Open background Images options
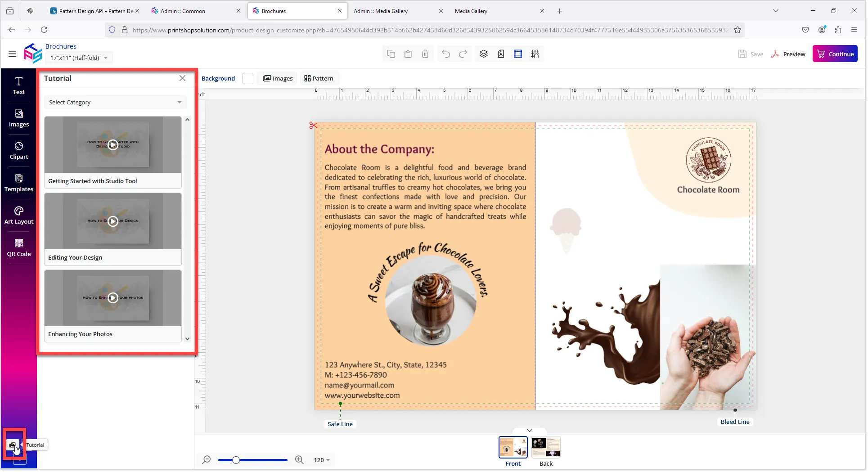This screenshot has width=868, height=472. (278, 78)
